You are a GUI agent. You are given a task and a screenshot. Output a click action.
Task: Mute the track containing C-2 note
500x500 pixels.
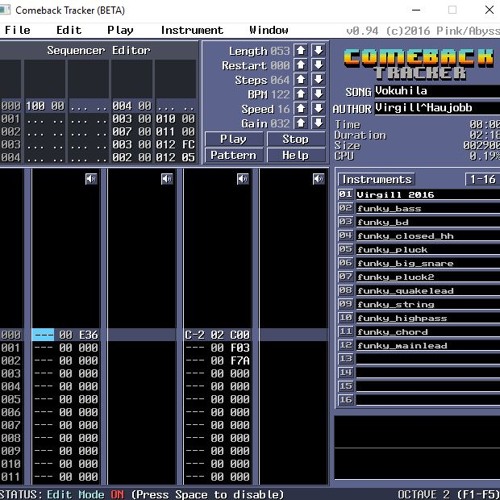[243, 179]
